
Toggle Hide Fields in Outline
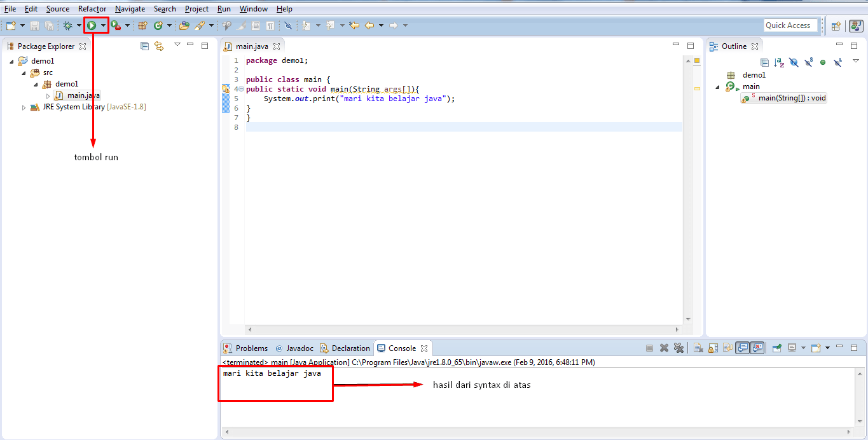click(794, 62)
